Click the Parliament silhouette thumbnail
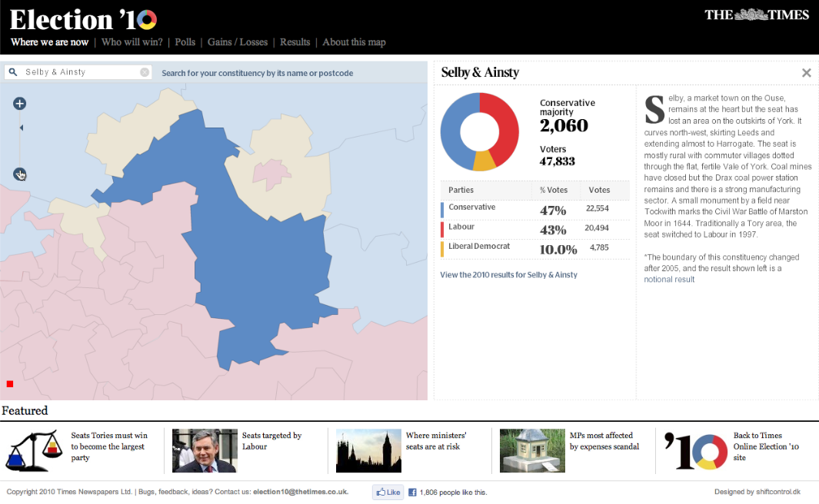819x504 pixels. click(x=369, y=451)
